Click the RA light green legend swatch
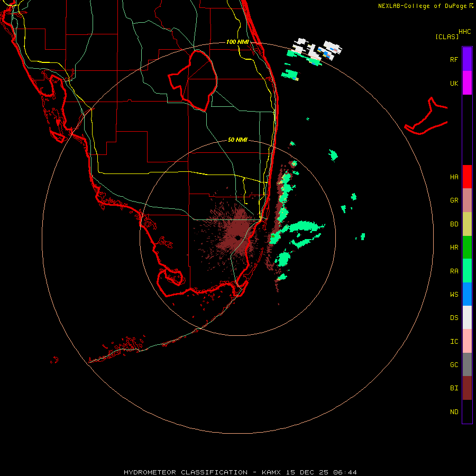 [467, 271]
